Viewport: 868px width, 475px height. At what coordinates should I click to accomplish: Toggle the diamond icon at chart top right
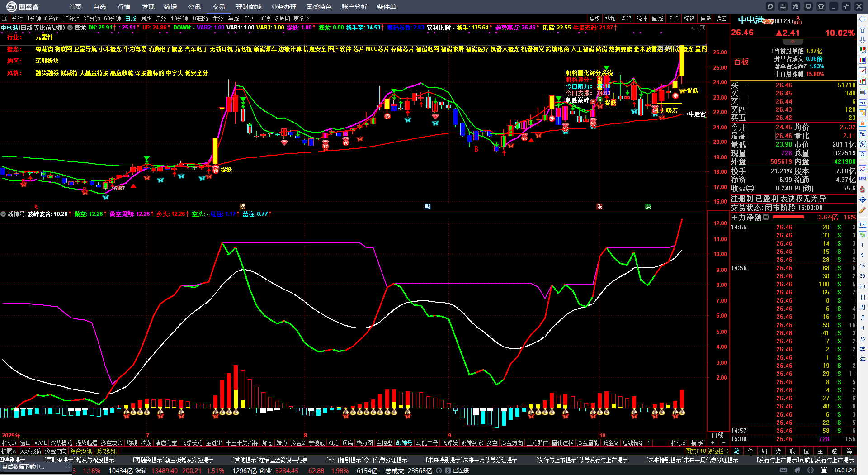click(x=694, y=28)
